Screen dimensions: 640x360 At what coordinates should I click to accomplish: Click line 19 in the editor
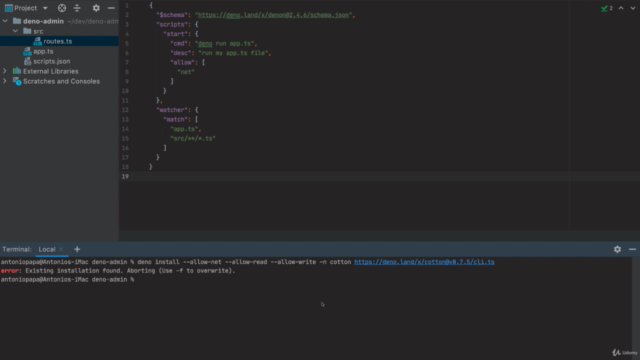380,176
